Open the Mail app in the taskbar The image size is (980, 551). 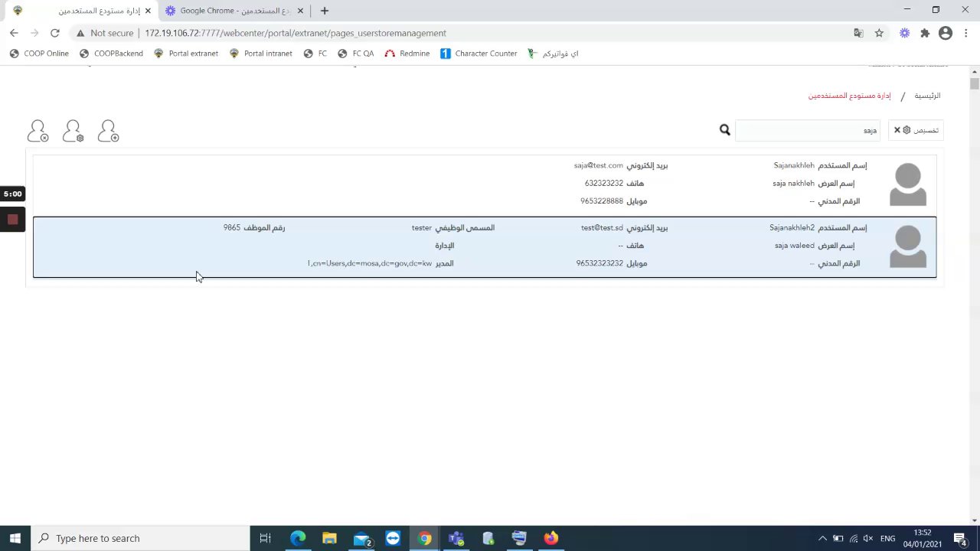tap(361, 538)
